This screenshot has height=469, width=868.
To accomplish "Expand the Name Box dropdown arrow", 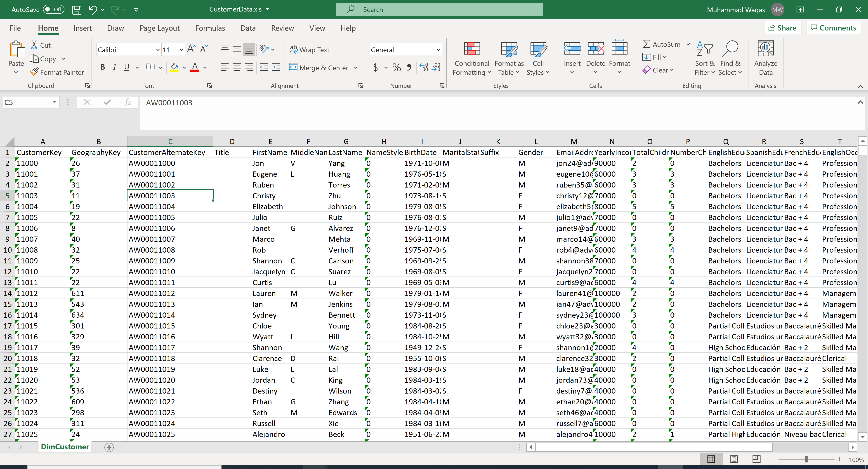I will click(x=54, y=102).
